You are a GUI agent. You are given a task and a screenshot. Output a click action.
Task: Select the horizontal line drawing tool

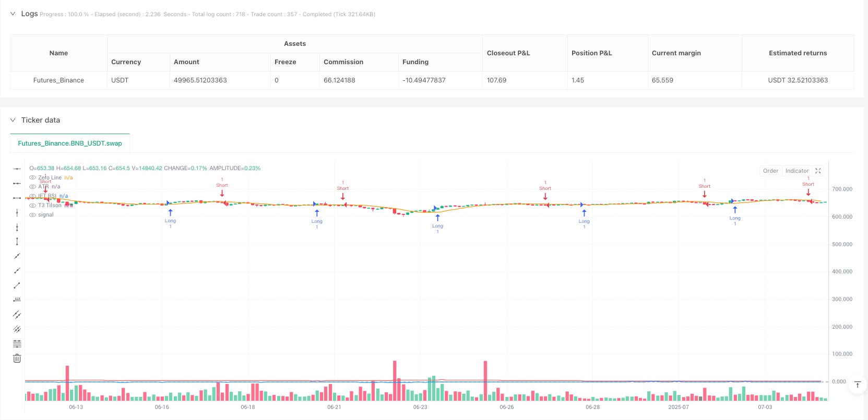(17, 169)
